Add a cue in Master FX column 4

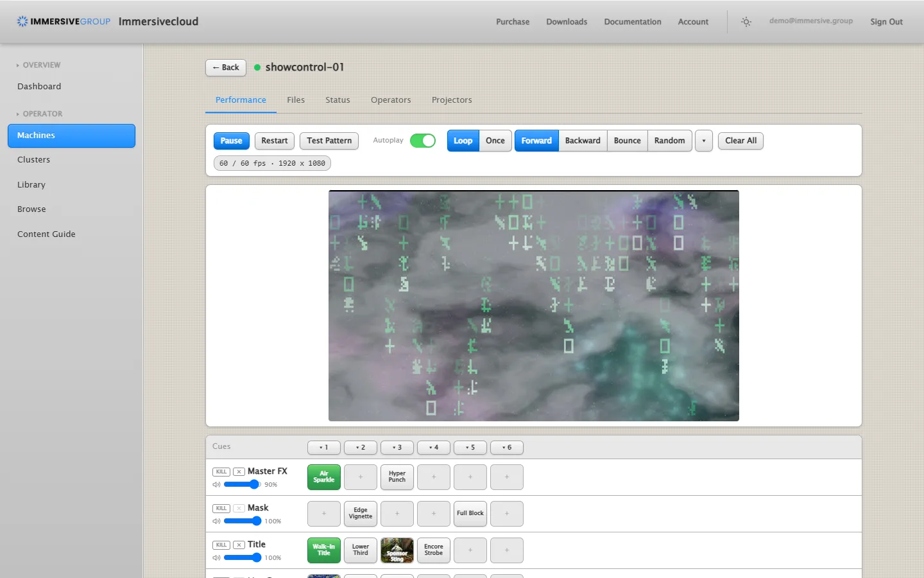pos(434,477)
